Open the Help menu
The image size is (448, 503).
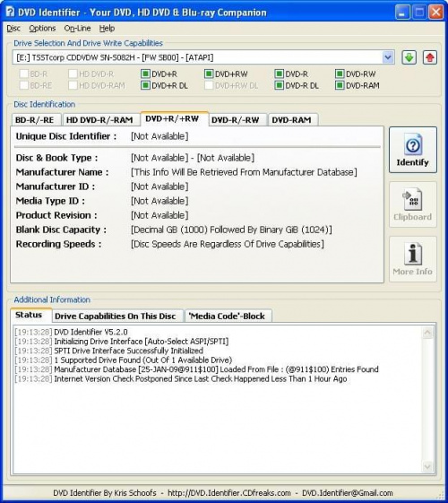(107, 28)
